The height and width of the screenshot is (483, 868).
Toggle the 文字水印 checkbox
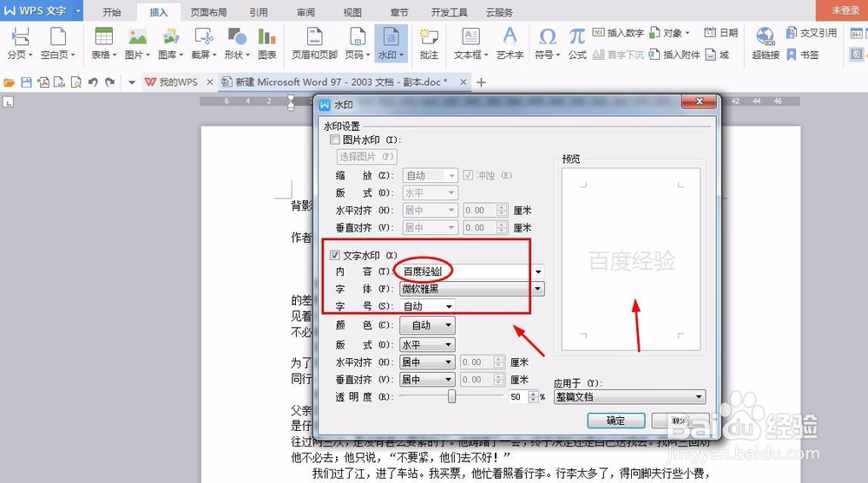tap(335, 255)
